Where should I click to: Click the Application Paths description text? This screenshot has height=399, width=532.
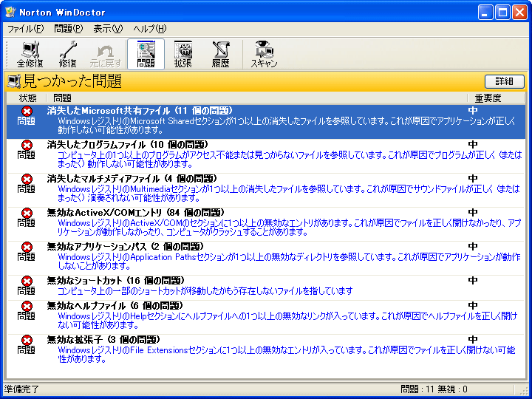tap(289, 262)
